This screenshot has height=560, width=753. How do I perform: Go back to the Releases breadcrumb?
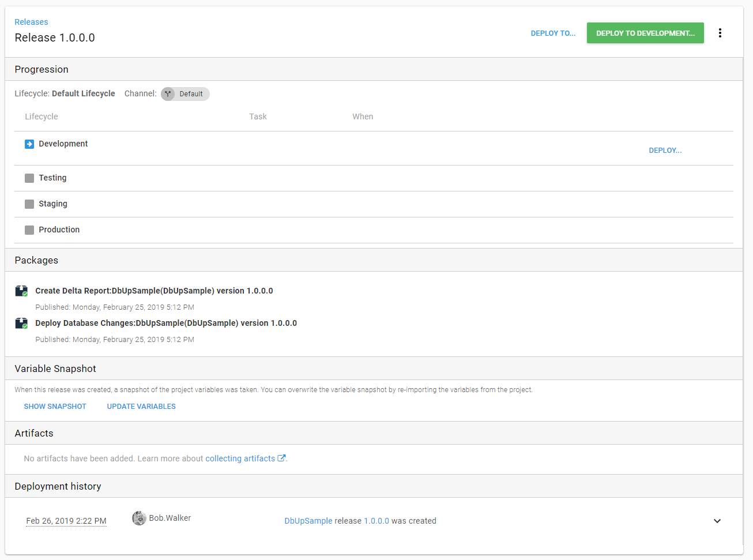pyautogui.click(x=31, y=22)
